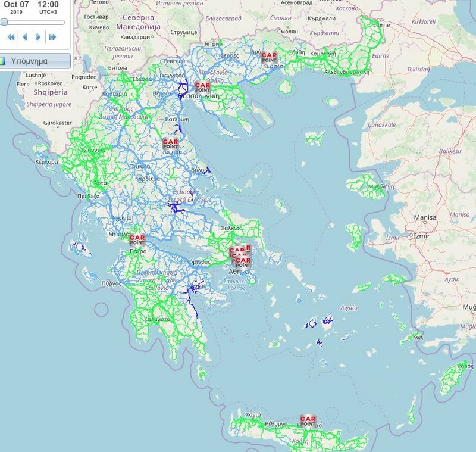The width and height of the screenshot is (476, 452).
Task: Click the color gradient icon on Υπόμνημα button
Action: [x=4, y=60]
